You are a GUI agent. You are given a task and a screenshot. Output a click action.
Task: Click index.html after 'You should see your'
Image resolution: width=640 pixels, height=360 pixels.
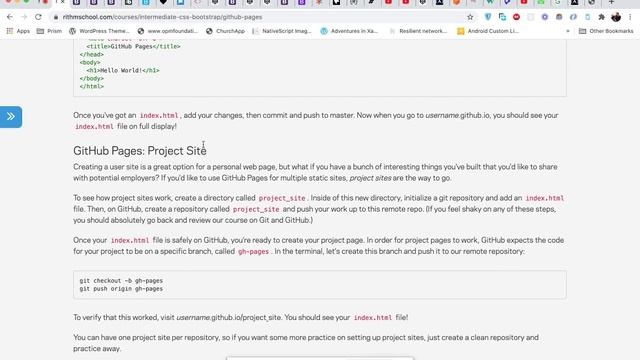[x=373, y=318]
